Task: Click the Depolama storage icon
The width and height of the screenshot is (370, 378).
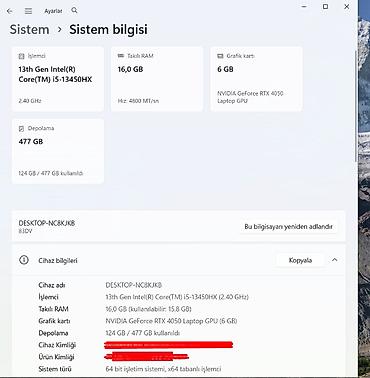Action: (21, 128)
